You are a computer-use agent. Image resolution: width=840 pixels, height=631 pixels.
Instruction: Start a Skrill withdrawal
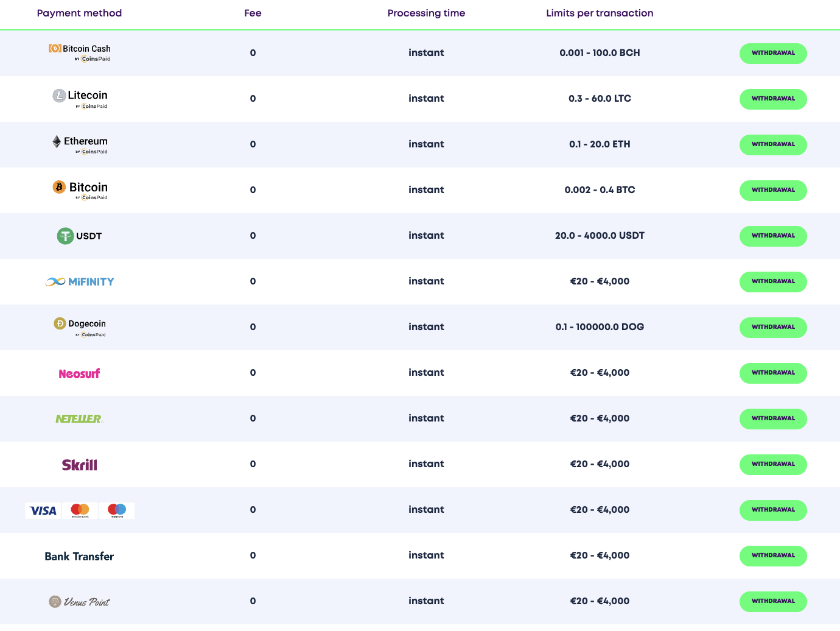[x=773, y=464]
